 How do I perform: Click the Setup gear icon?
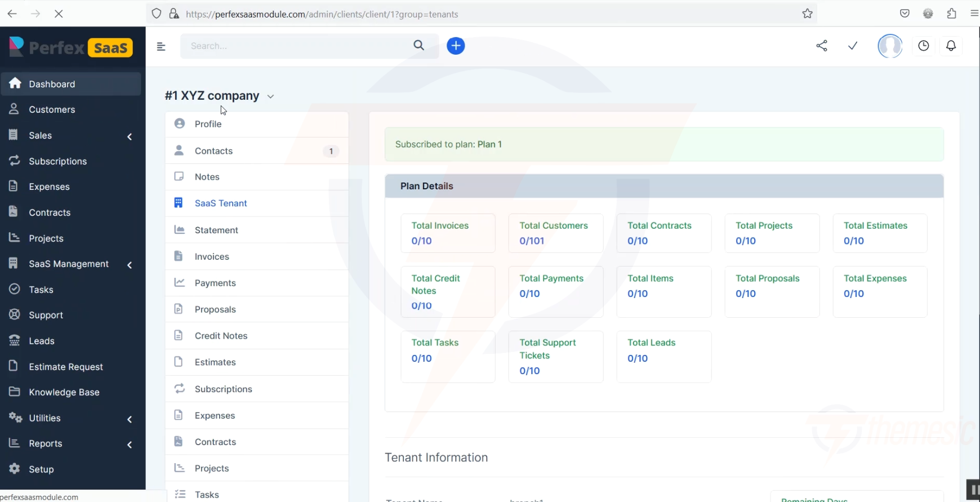[14, 469]
